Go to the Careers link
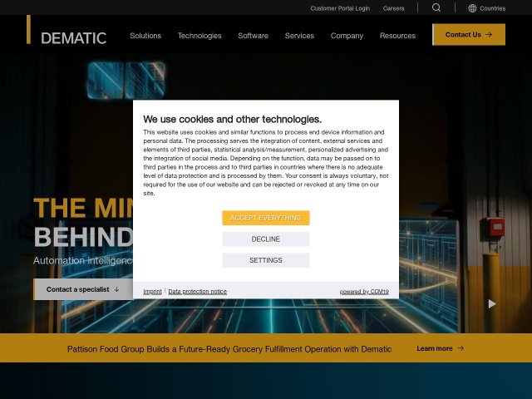Image resolution: width=532 pixels, height=399 pixels. (393, 8)
